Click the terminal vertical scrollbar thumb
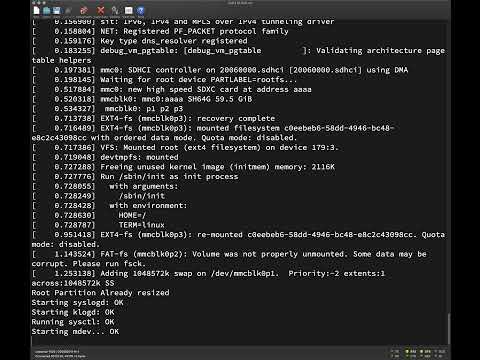 point(449,329)
